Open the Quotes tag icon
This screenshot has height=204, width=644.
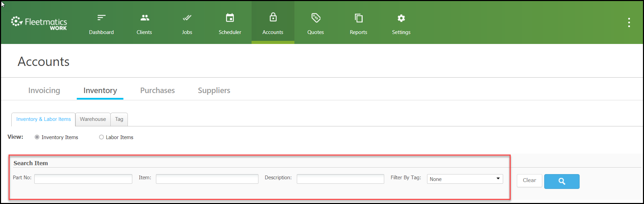[x=316, y=18]
